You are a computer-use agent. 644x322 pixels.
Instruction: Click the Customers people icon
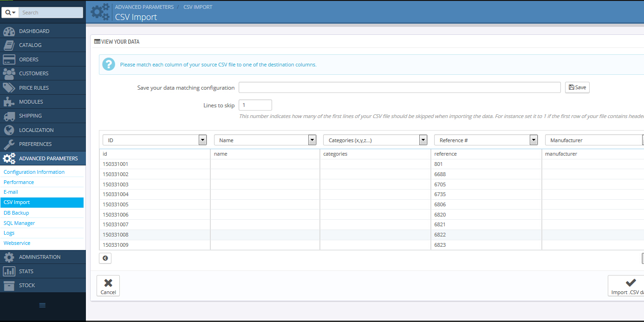pyautogui.click(x=9, y=73)
